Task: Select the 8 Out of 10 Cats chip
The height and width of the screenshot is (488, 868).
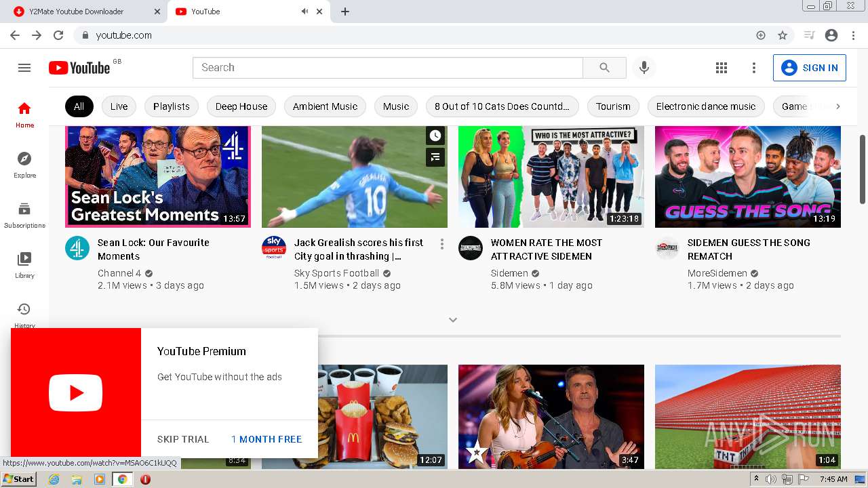Action: point(502,106)
